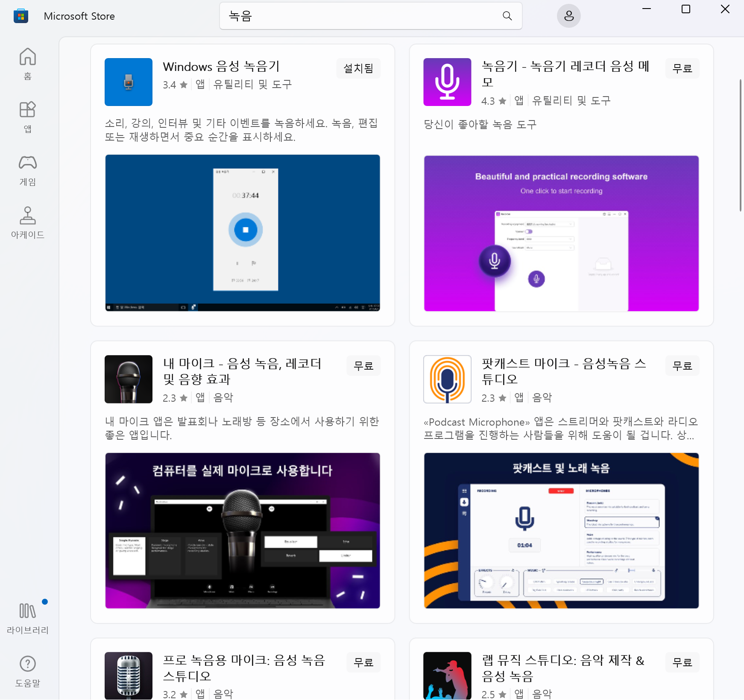Minimize the Microsoft Store window
744x700 pixels.
coord(647,9)
